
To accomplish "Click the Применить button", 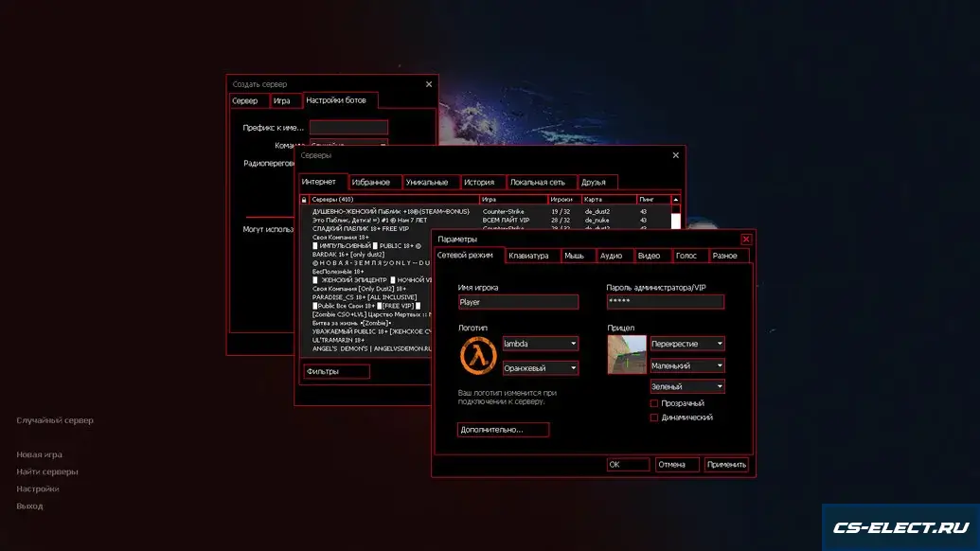I will coord(726,465).
